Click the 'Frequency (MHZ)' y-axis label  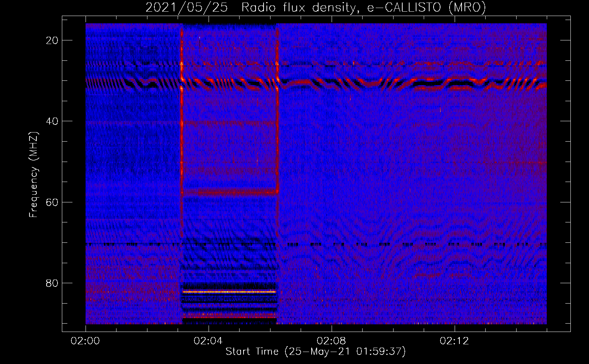pyautogui.click(x=33, y=174)
